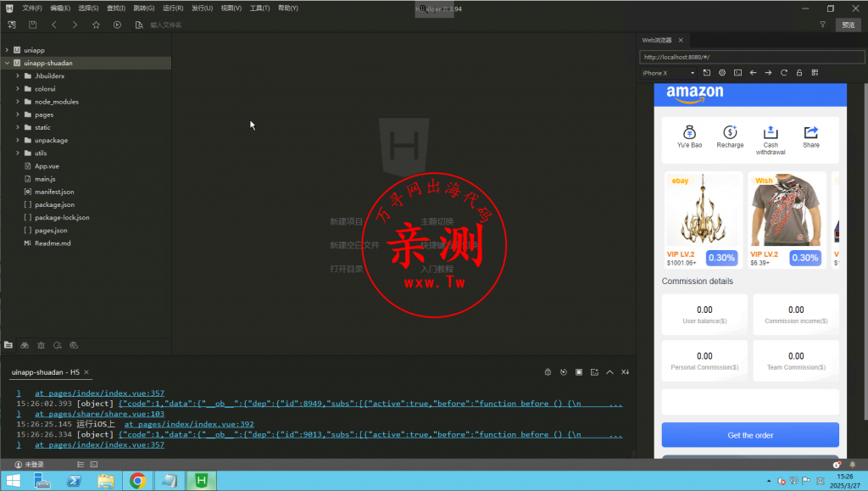Viewport: 868px width, 491px height.
Task: Expand the pages folder
Action: coord(18,114)
